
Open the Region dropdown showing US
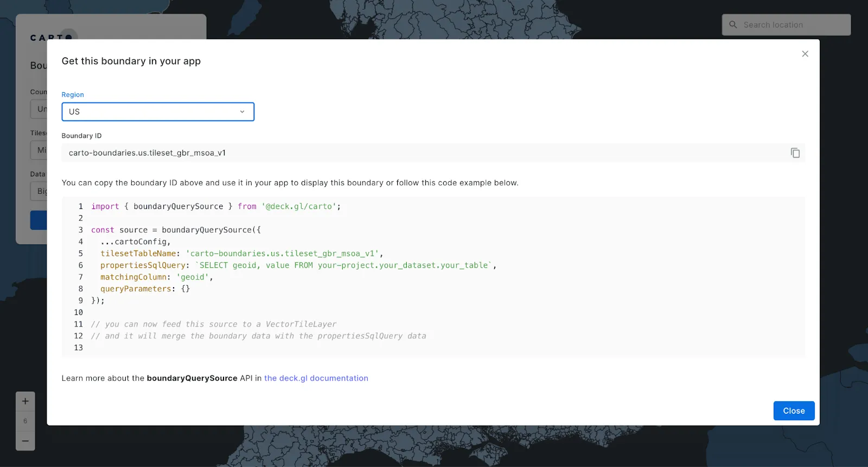158,112
